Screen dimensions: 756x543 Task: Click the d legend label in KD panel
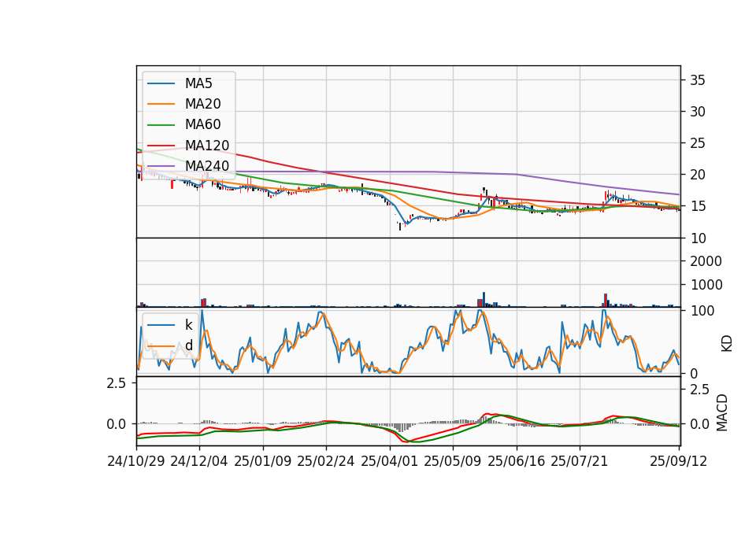[x=189, y=345]
